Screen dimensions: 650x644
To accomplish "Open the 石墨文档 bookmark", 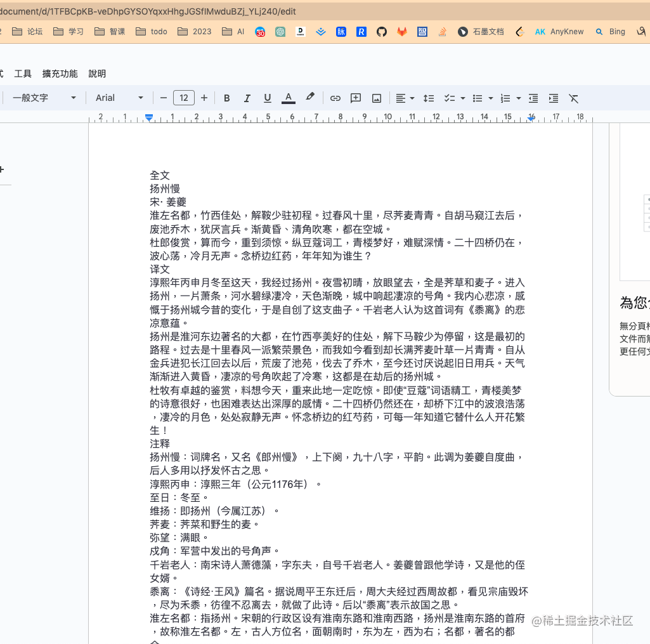I will pyautogui.click(x=481, y=32).
